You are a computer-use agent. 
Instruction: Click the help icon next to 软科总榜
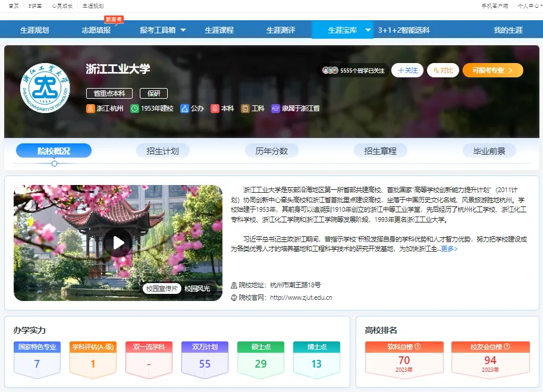tap(418, 346)
